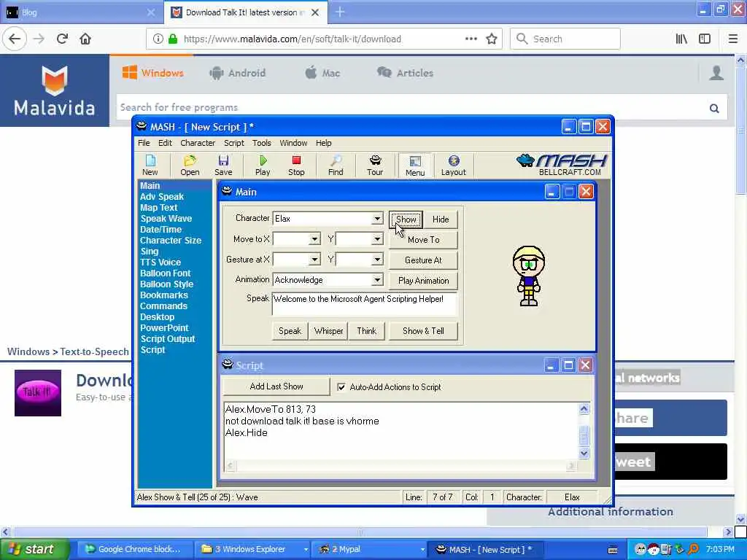Click the Think button
Viewport: 747px width, 560px height.
click(x=367, y=331)
